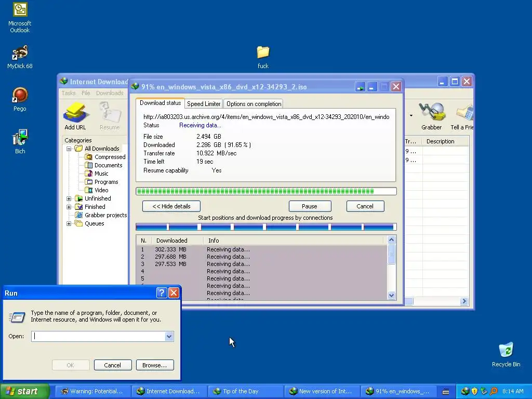Select the Video category
This screenshot has height=399, width=532.
[x=101, y=190]
